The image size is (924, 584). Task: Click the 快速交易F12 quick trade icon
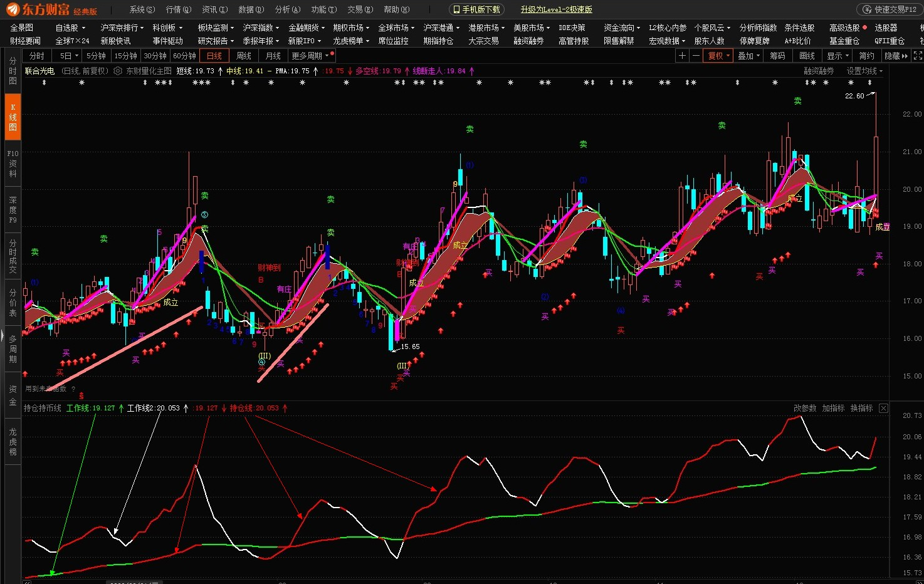[x=868, y=9]
